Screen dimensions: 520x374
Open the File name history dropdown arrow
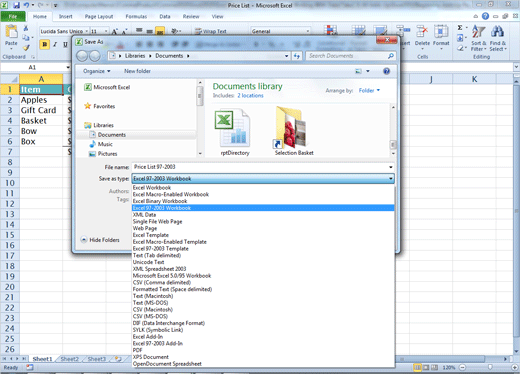pyautogui.click(x=391, y=167)
